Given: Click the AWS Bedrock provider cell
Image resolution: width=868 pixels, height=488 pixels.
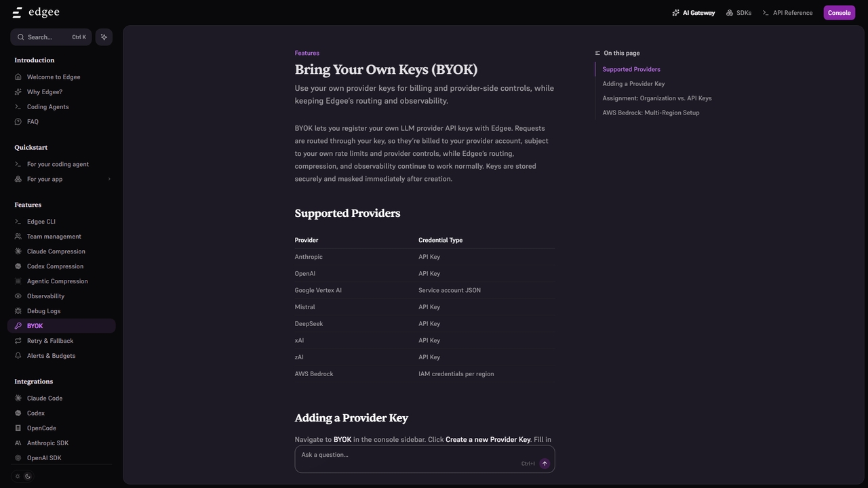Looking at the screenshot, I should (314, 374).
